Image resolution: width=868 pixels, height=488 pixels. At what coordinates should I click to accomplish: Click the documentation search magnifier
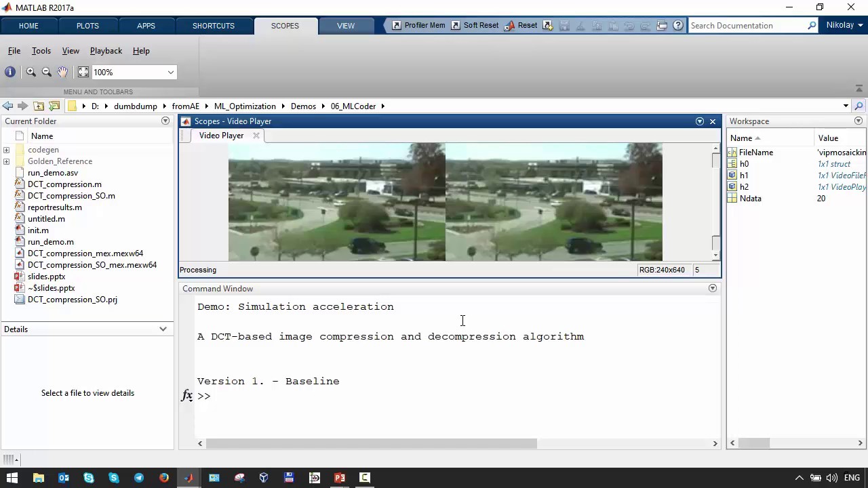(812, 25)
